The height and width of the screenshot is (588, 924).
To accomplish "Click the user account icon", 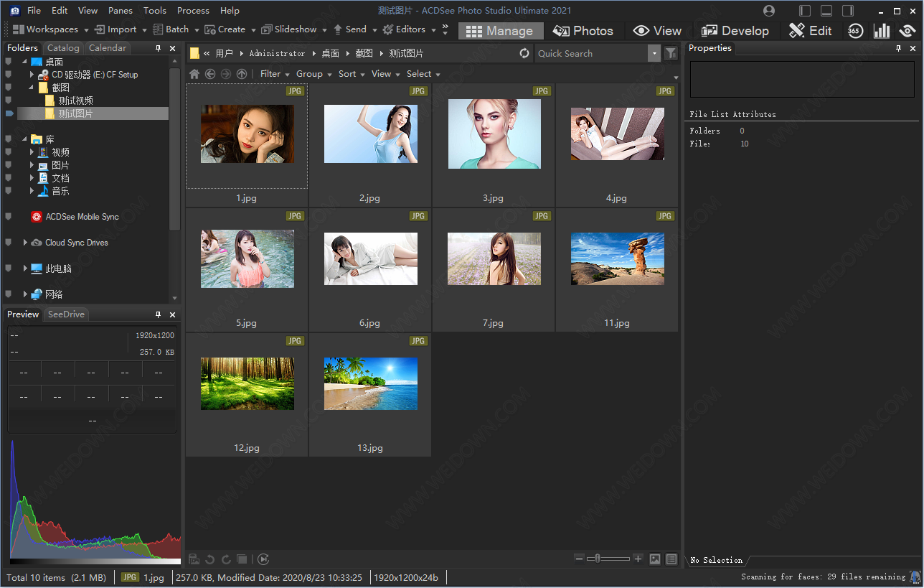I will click(769, 11).
